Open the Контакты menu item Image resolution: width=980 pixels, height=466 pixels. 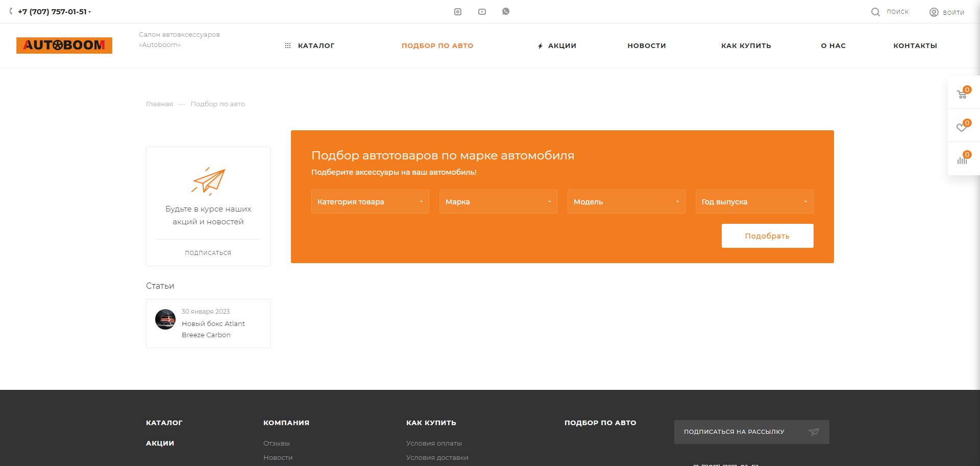click(915, 45)
